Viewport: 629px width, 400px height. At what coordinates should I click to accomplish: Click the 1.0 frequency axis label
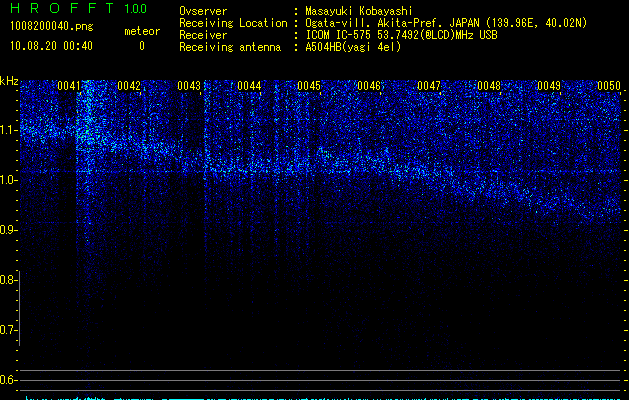pos(8,180)
